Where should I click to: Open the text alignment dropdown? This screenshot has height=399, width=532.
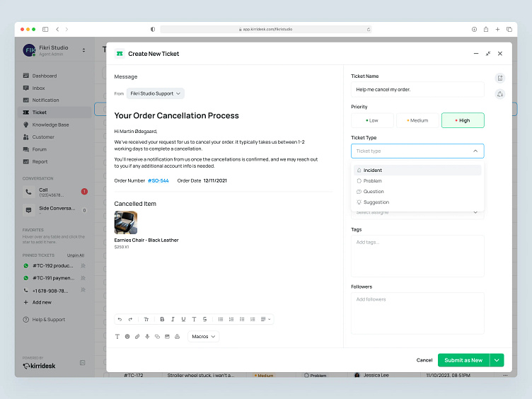tap(265, 319)
